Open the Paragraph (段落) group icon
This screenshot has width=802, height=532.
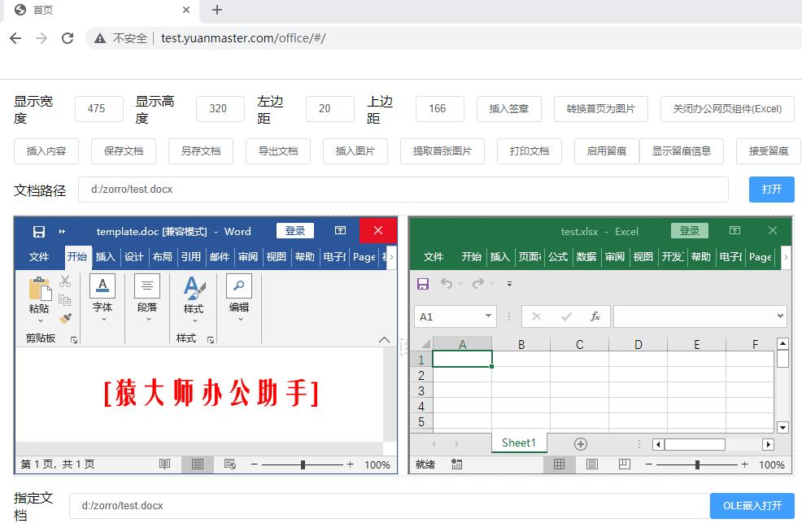pyautogui.click(x=147, y=286)
